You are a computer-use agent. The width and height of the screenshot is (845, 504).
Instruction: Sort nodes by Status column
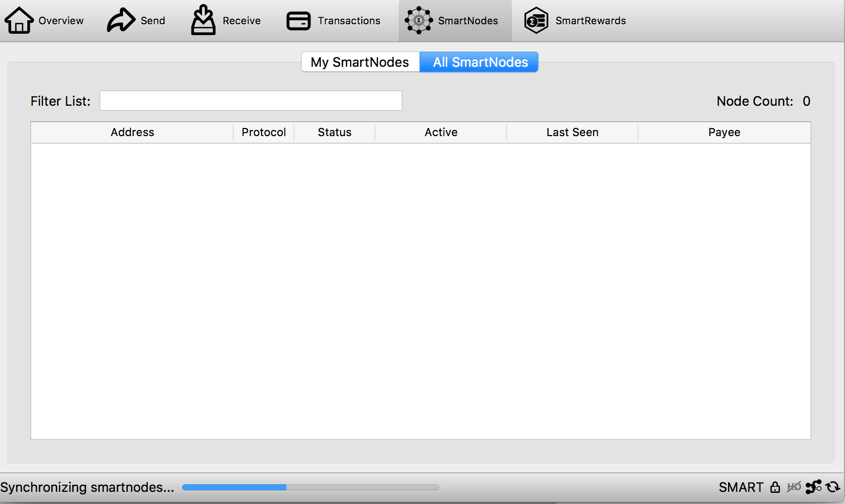pyautogui.click(x=334, y=133)
